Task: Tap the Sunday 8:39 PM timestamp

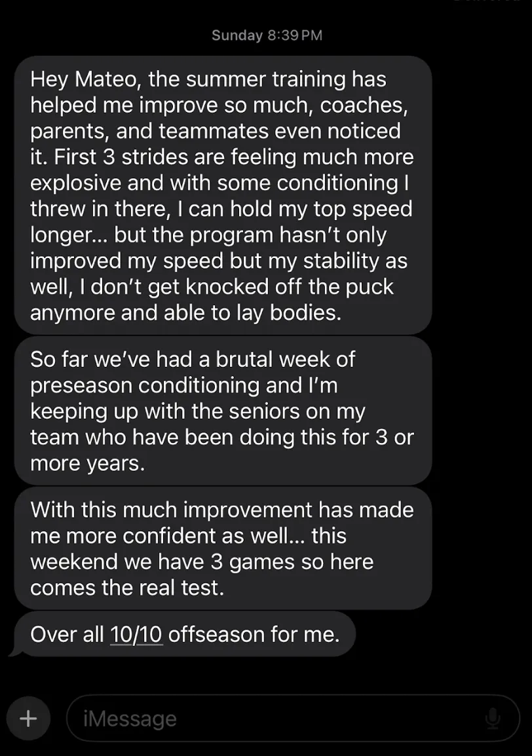Action: coord(267,35)
